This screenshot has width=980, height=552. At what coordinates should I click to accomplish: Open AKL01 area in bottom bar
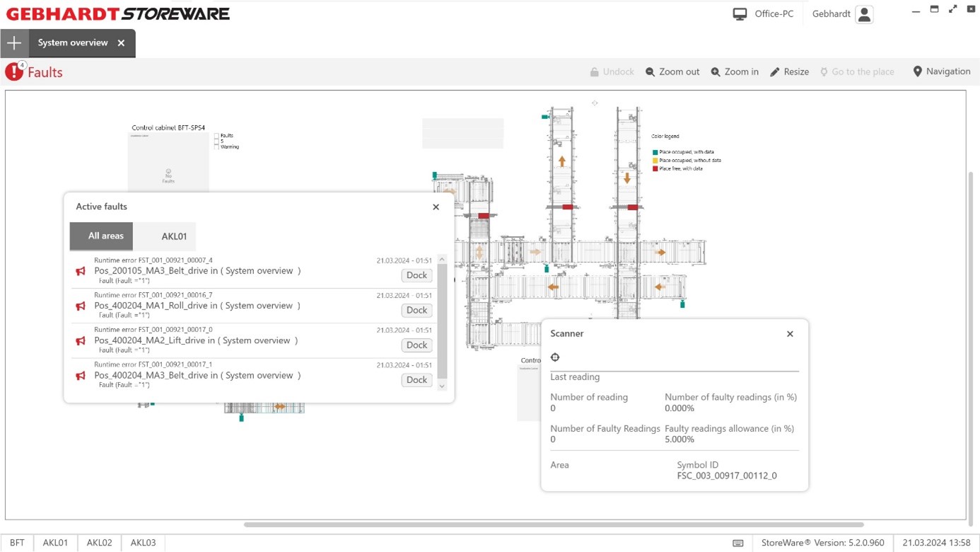tap(55, 543)
